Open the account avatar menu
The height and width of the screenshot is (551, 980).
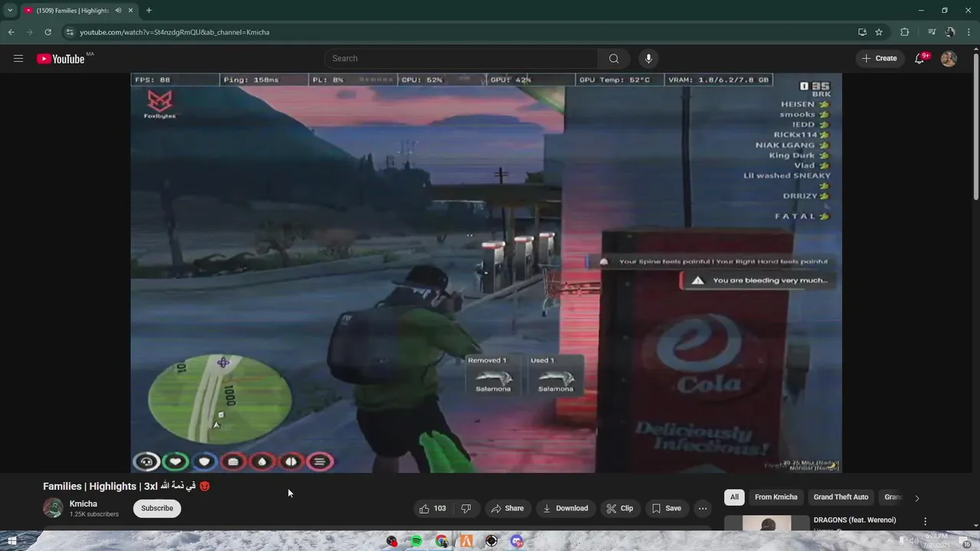pyautogui.click(x=949, y=58)
